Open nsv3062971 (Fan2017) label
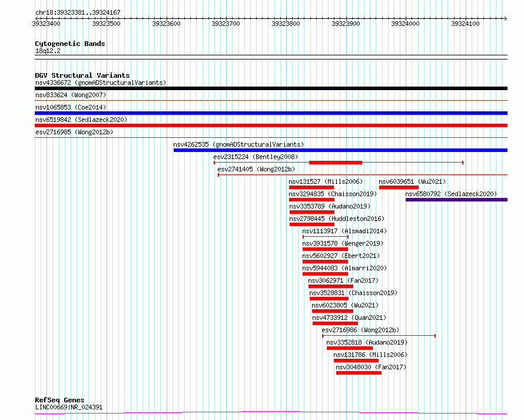Viewport: 524px width, 420px height. 343,280
